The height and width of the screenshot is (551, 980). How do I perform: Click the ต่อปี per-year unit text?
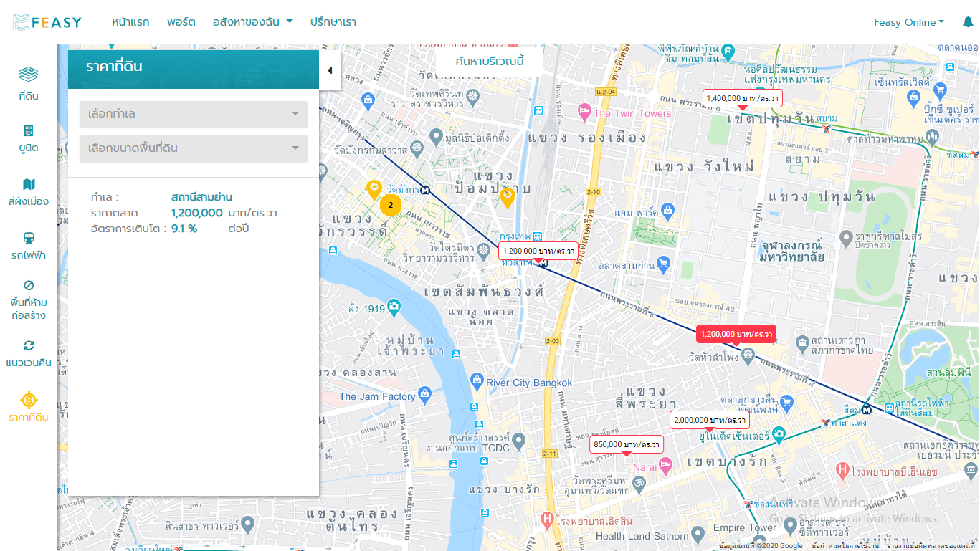pyautogui.click(x=239, y=229)
